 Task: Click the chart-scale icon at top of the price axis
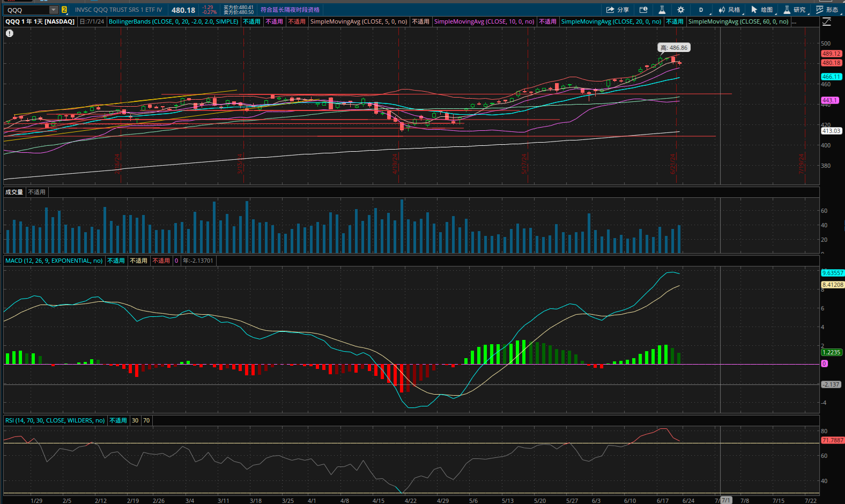point(827,21)
